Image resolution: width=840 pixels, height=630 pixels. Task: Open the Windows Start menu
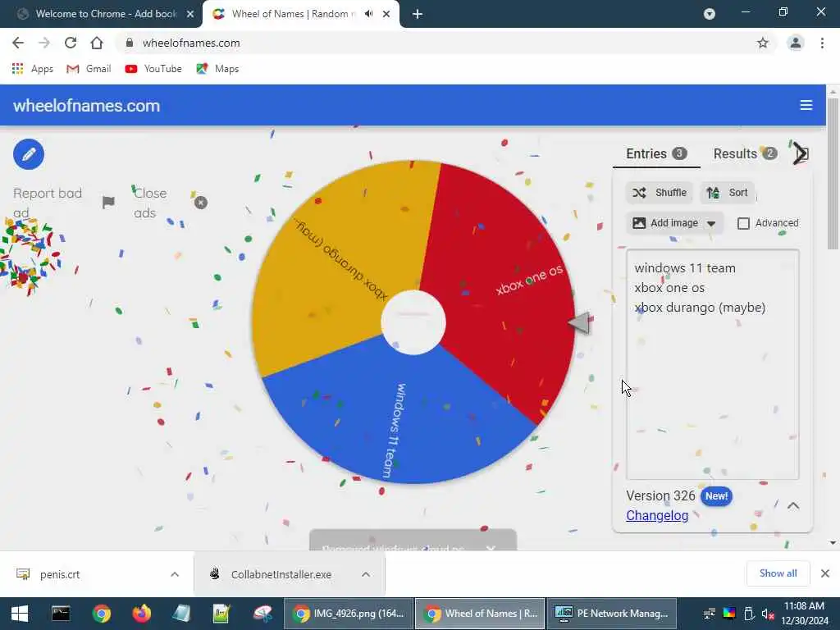pos(20,614)
